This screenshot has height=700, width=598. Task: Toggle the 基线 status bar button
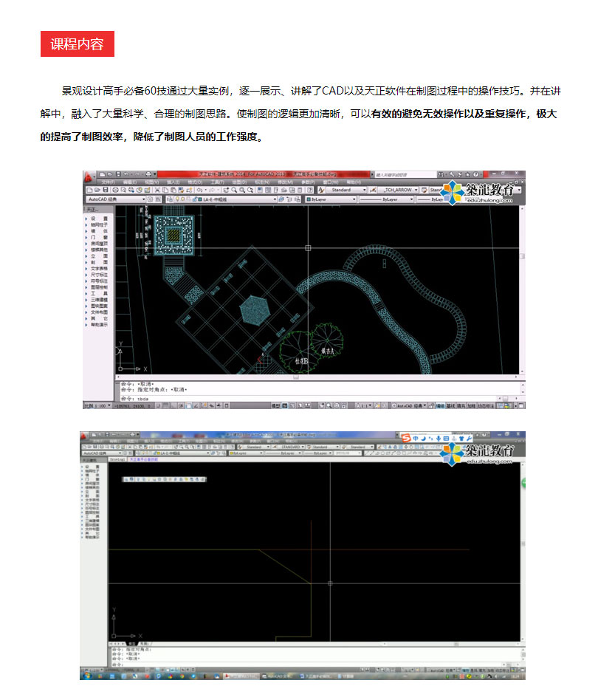[x=450, y=405]
